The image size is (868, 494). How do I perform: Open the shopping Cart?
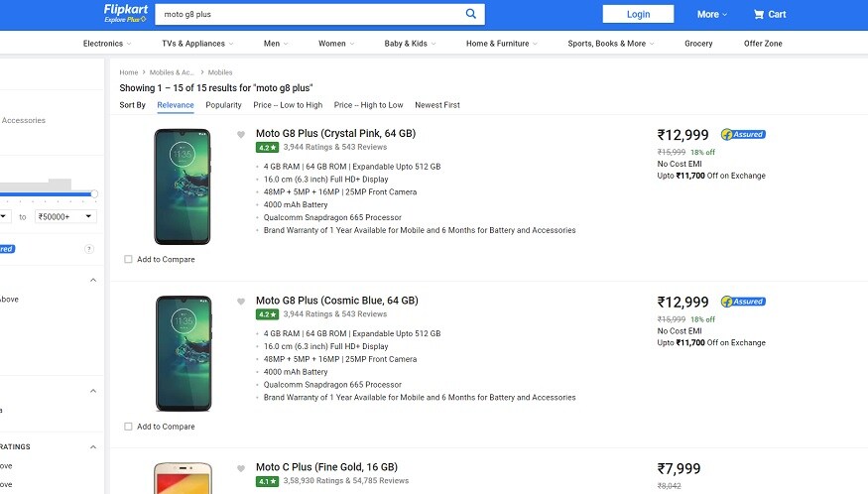point(770,14)
